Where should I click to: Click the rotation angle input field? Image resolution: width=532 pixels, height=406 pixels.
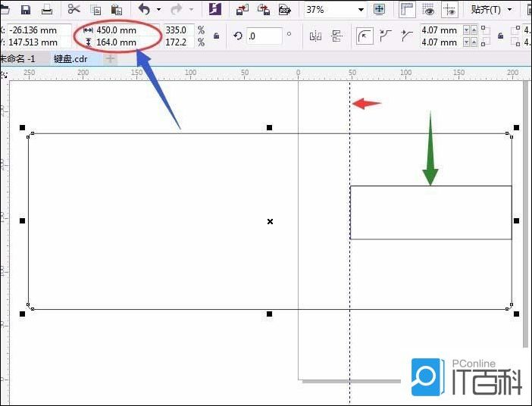pyautogui.click(x=264, y=36)
